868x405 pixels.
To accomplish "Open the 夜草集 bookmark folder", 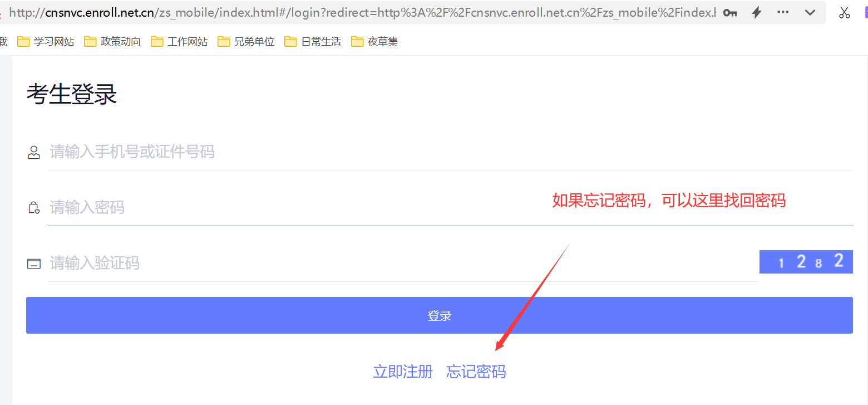I will [376, 42].
